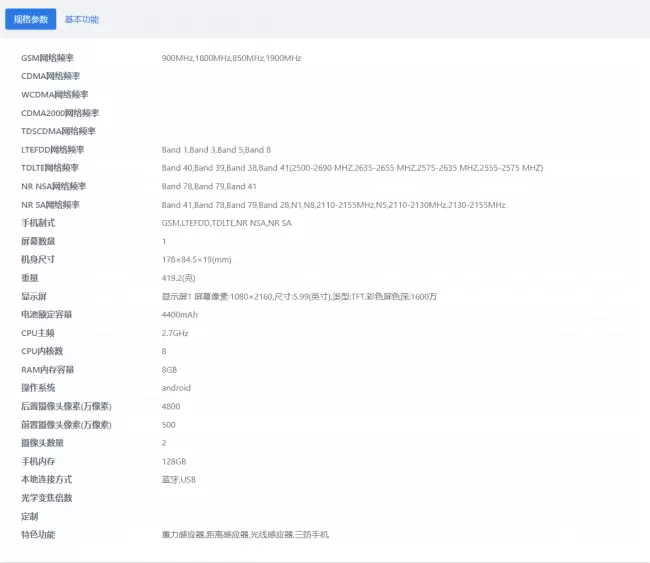Click the value Band 1,Band 3,Band 5,Band 8
The image size is (650, 563).
pyautogui.click(x=216, y=150)
